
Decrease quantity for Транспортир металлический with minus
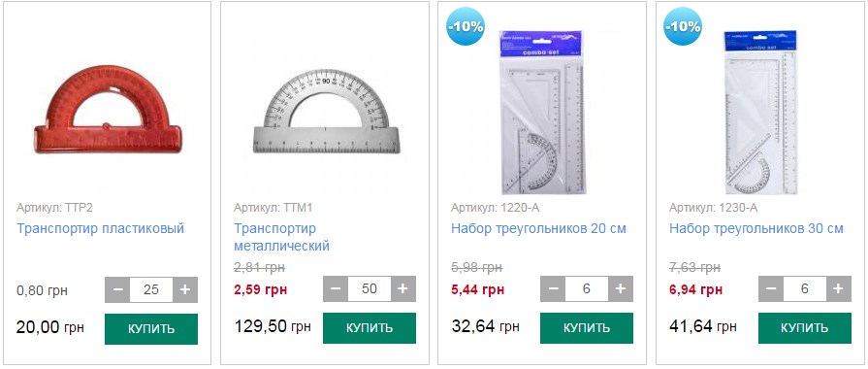pos(336,289)
